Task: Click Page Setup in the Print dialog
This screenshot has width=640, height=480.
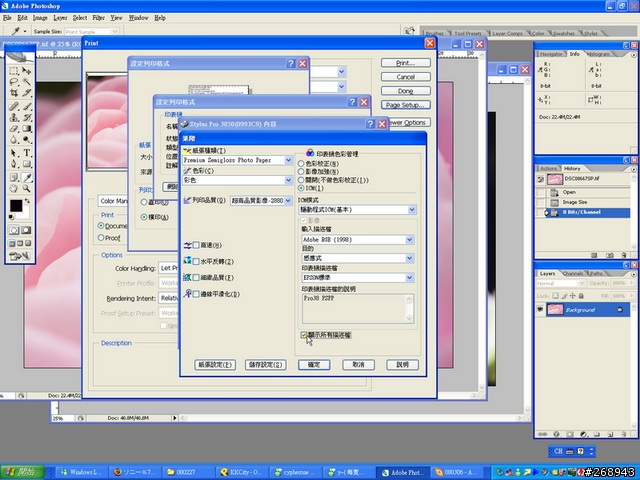Action: click(406, 105)
